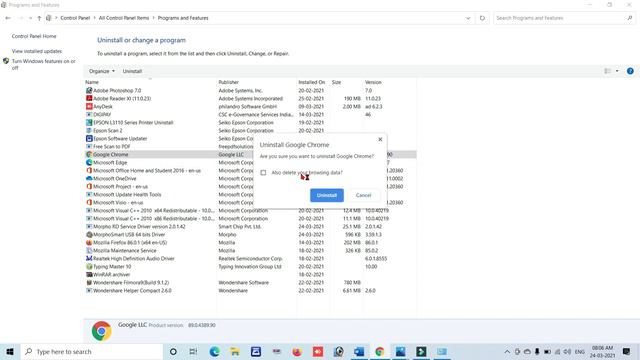Launch Microsoft Edge from the taskbar
Viewport: 640px width, 360px height.
214,351
